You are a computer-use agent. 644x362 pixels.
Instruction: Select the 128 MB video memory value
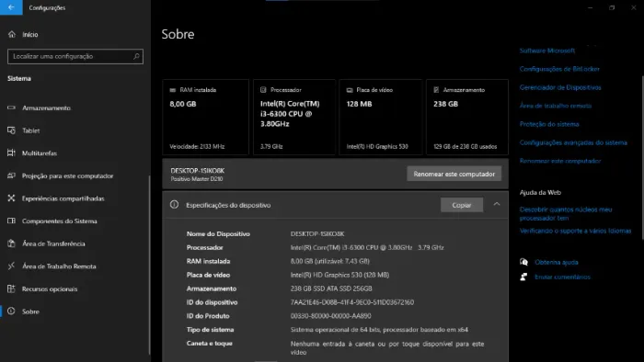click(359, 104)
